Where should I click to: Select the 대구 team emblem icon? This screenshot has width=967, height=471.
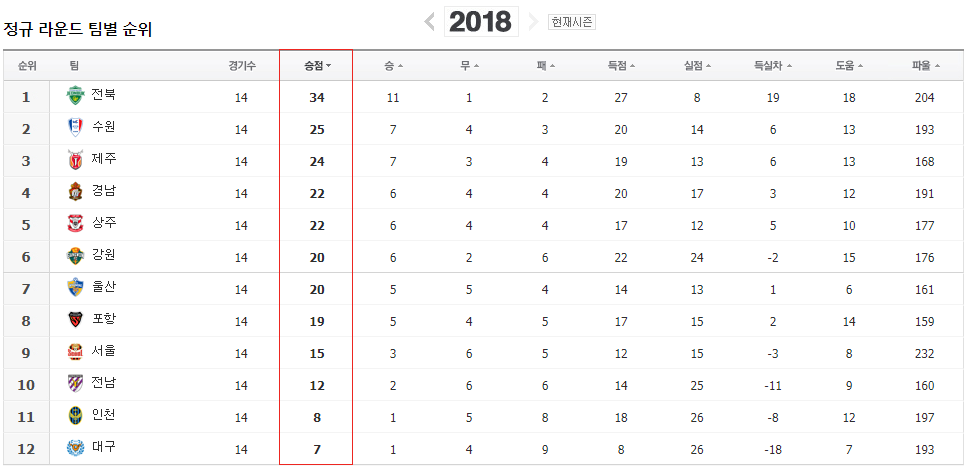[x=75, y=448]
